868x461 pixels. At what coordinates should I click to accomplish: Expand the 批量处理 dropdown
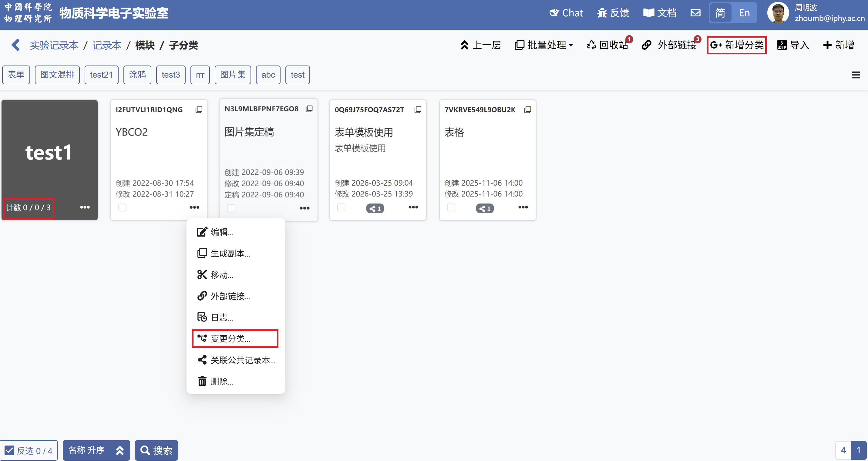point(544,45)
